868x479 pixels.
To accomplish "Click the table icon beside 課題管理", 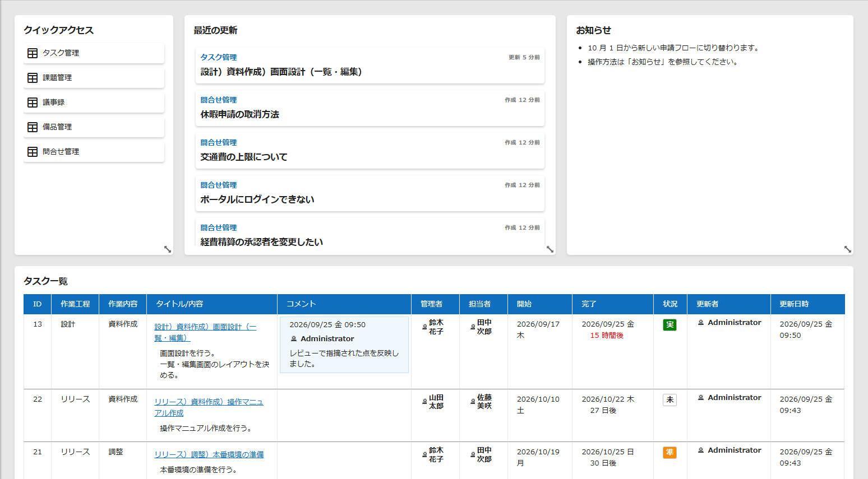I will point(33,78).
